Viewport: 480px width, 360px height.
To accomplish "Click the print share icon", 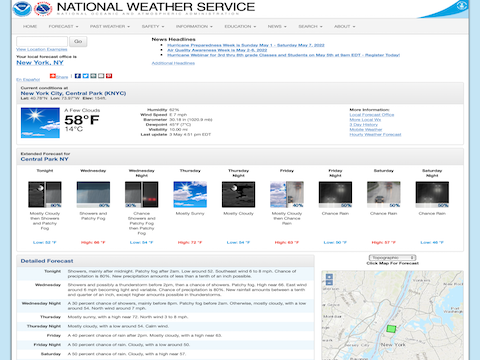I will [93, 76].
